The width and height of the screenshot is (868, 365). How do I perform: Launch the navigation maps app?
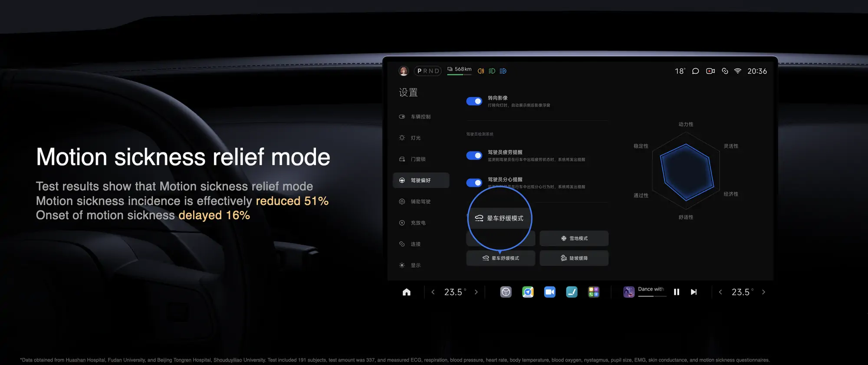[x=528, y=292]
